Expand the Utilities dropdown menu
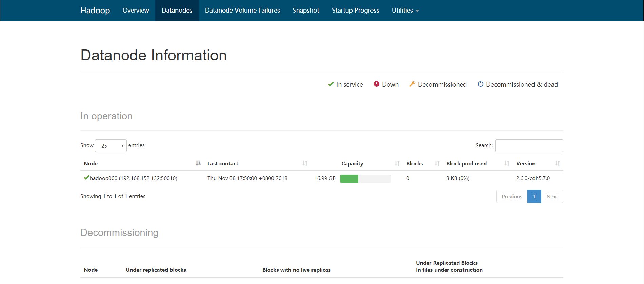The image size is (644, 284). click(405, 11)
